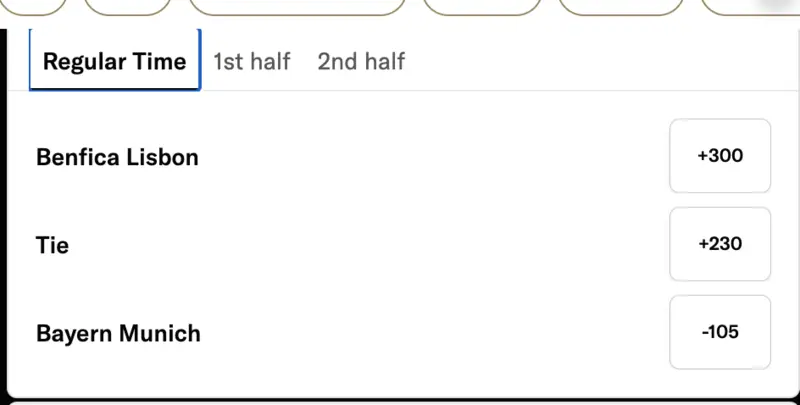Bet on Benfica Lisbon at +300

coord(720,156)
